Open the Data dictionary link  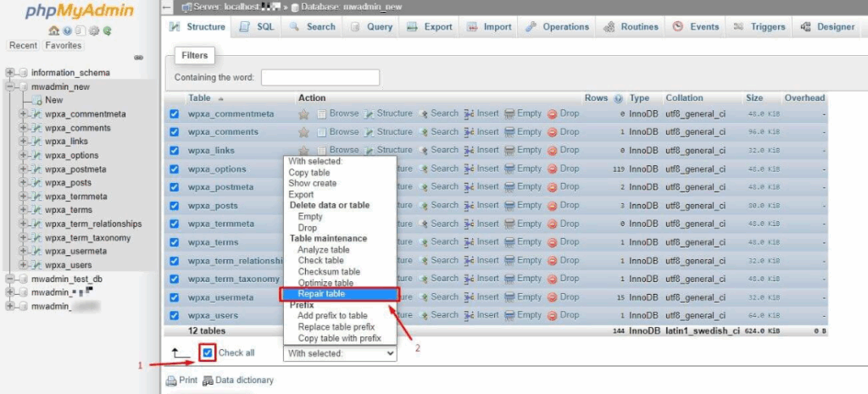tap(244, 380)
